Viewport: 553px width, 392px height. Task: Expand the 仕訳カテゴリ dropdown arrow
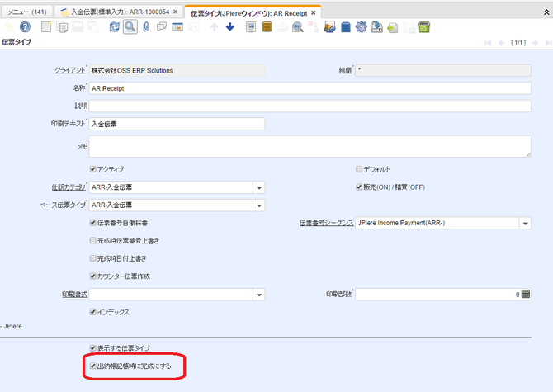tap(259, 187)
